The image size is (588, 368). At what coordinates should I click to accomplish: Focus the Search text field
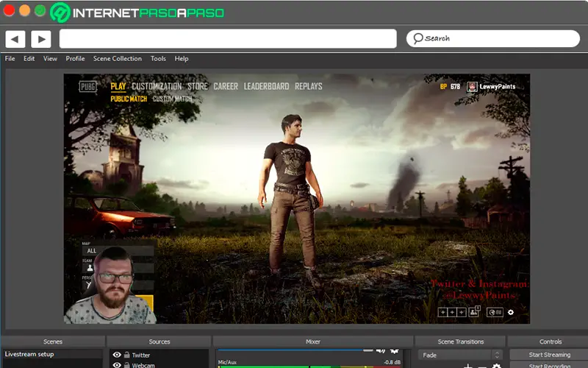[492, 39]
